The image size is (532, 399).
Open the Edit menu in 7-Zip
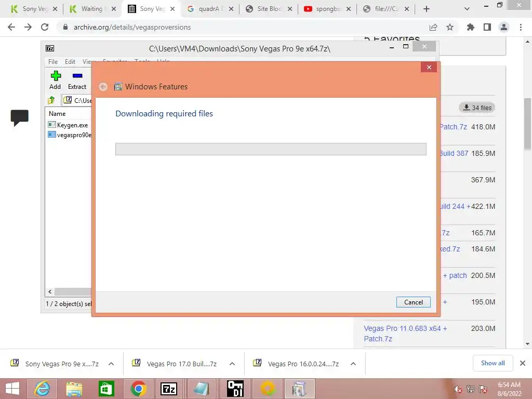(x=70, y=62)
